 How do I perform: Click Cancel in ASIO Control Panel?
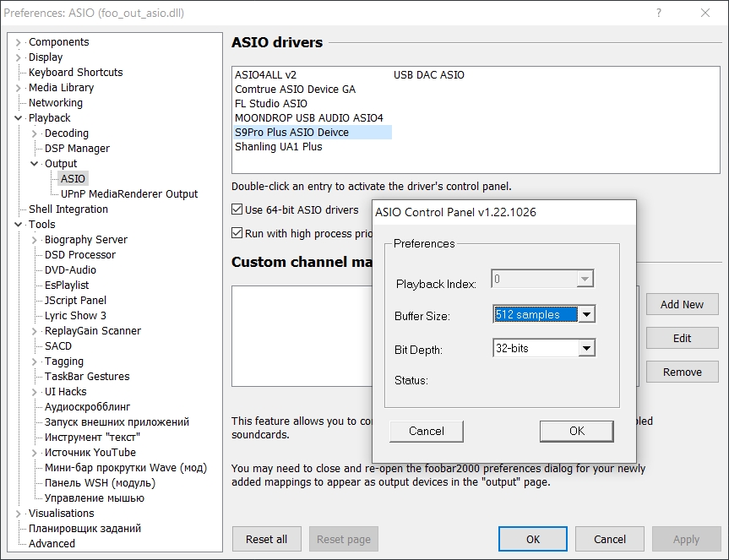[x=427, y=431]
